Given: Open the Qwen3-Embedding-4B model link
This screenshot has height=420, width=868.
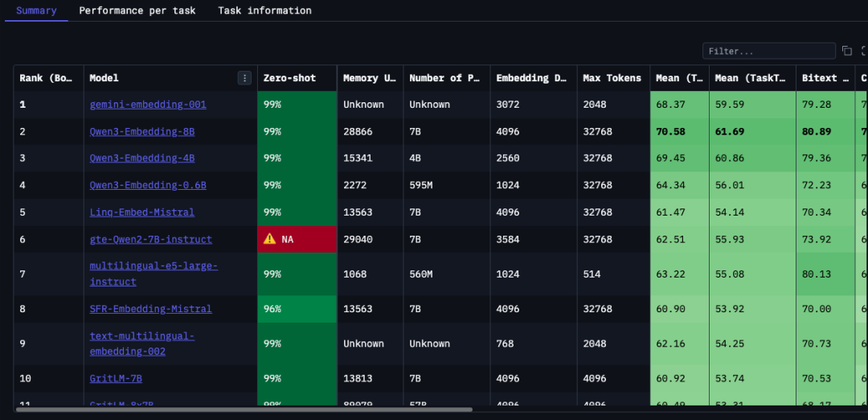Looking at the screenshot, I should 142,158.
